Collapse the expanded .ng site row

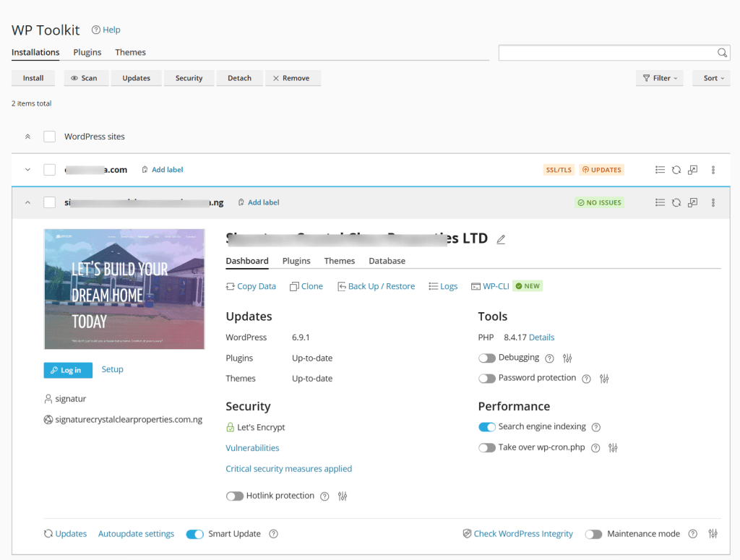(27, 202)
